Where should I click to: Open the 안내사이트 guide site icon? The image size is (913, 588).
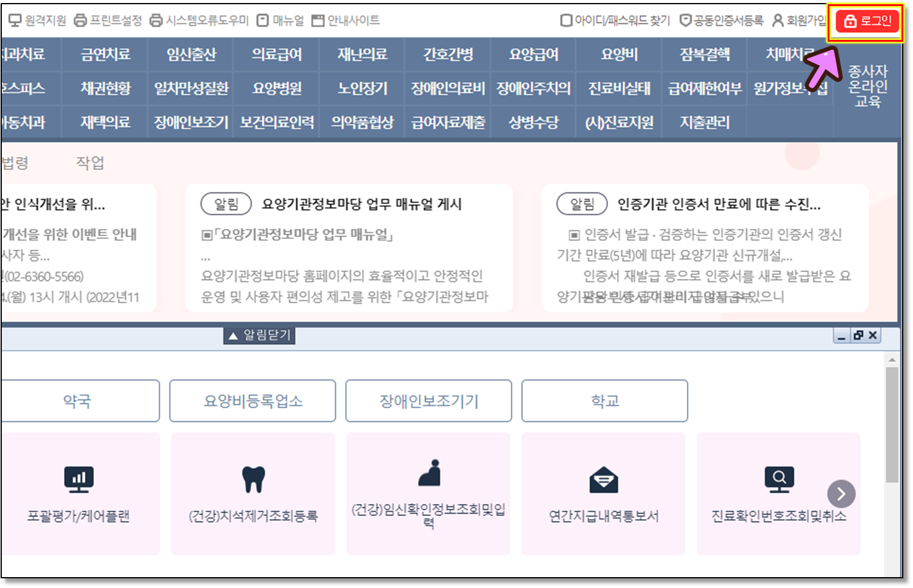318,21
